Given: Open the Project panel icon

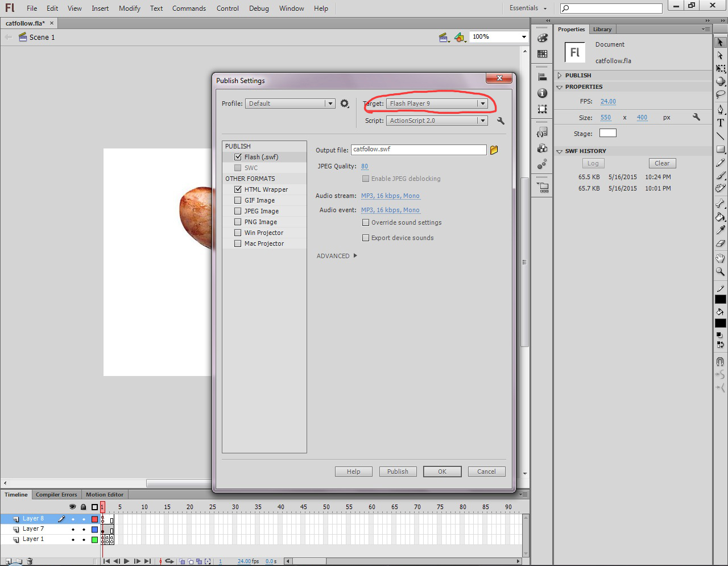Looking at the screenshot, I should (543, 187).
